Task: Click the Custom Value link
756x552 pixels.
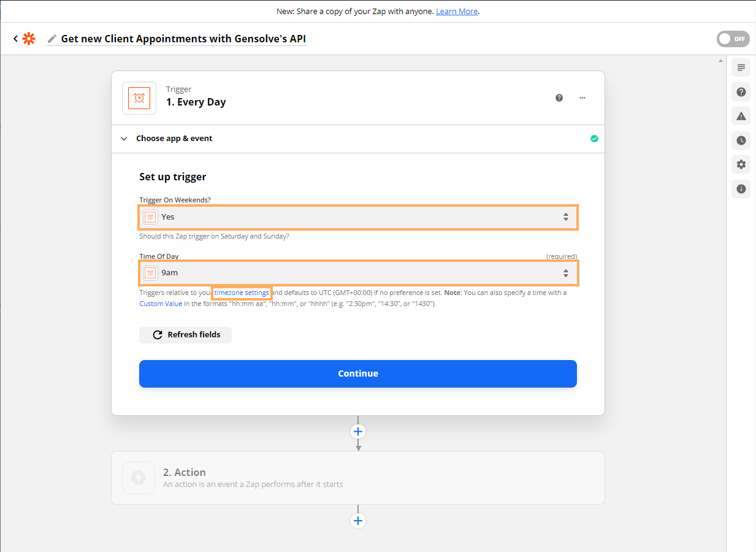Action: point(161,304)
